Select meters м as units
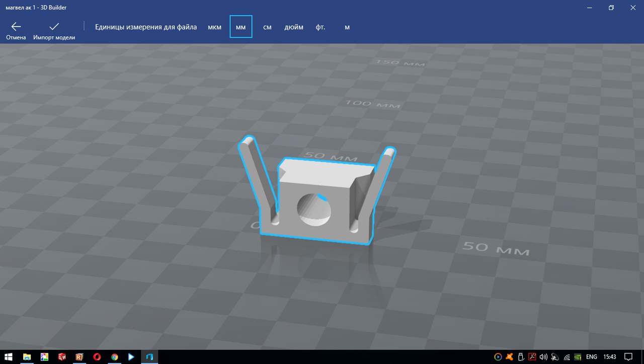The image size is (644, 364). coord(347,27)
